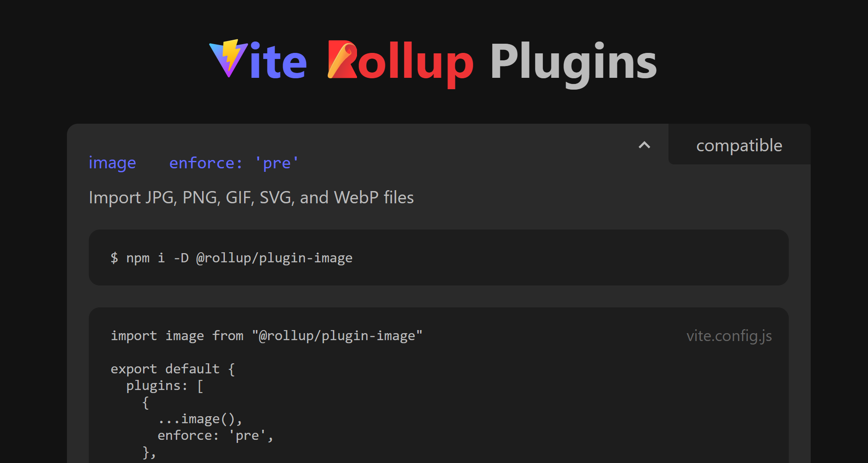
Task: Click the "...image()," code line
Action: (x=199, y=419)
